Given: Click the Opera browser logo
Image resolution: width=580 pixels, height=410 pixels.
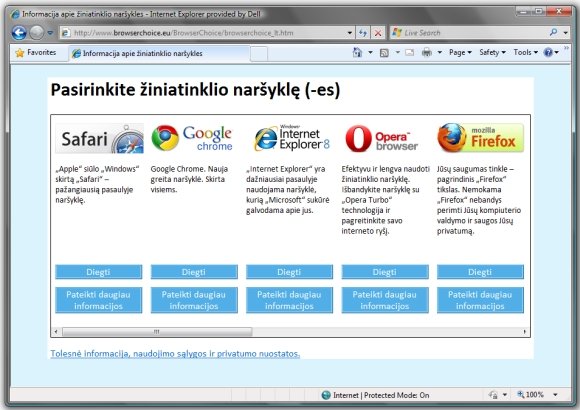Looking at the screenshot, I should click(x=381, y=138).
